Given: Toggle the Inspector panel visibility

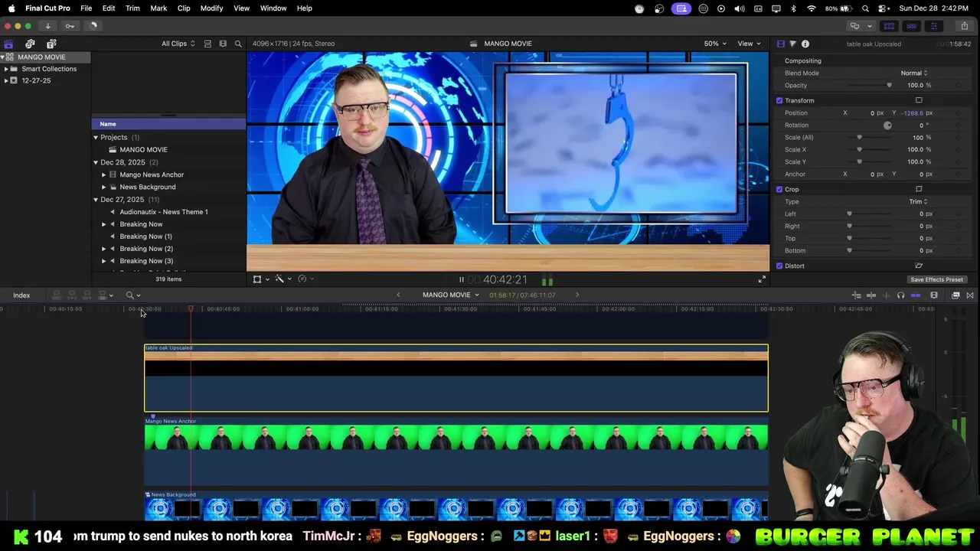Looking at the screenshot, I should pyautogui.click(x=933, y=26).
